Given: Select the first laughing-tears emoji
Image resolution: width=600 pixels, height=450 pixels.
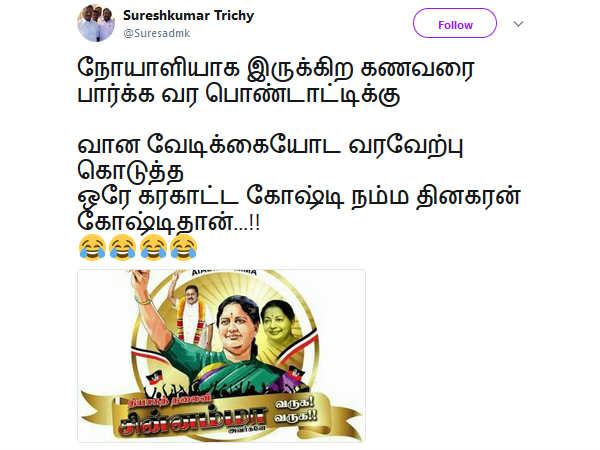Looking at the screenshot, I should click(92, 248).
